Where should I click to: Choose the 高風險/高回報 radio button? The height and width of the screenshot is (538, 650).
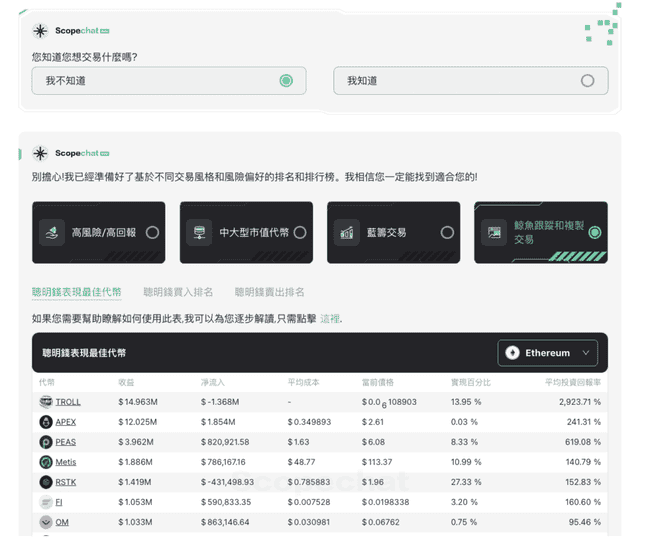[x=152, y=233]
